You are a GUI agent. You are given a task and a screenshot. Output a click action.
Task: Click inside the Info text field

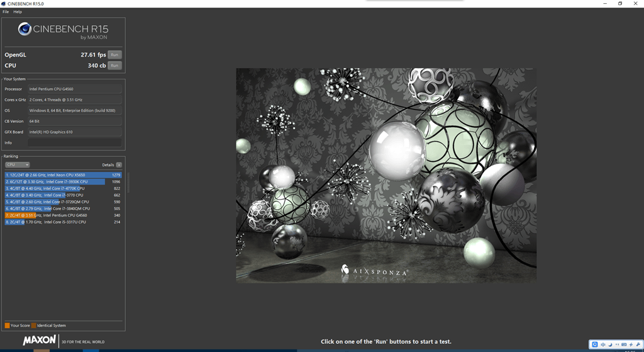click(x=75, y=143)
